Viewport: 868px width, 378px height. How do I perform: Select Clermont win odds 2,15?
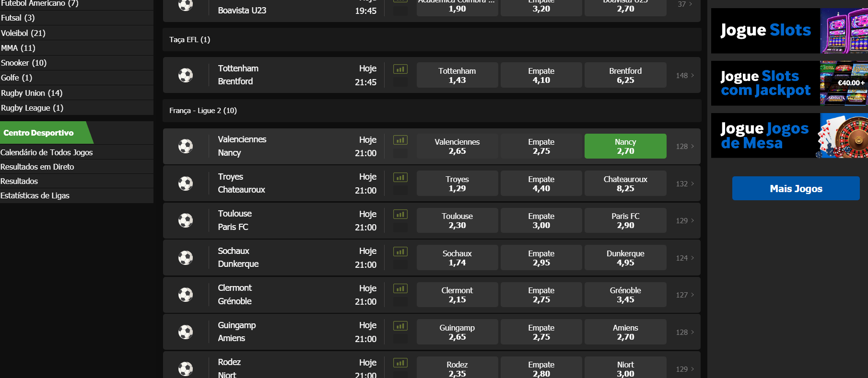click(457, 295)
